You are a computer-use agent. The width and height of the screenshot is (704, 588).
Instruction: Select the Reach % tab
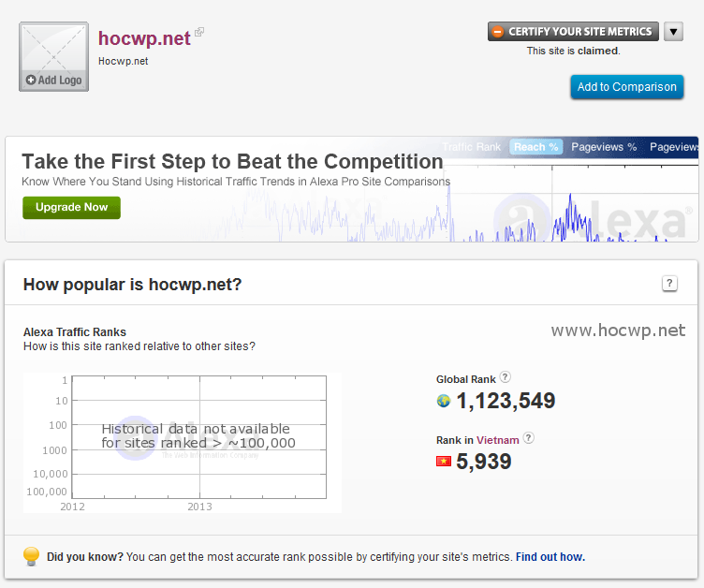(535, 147)
